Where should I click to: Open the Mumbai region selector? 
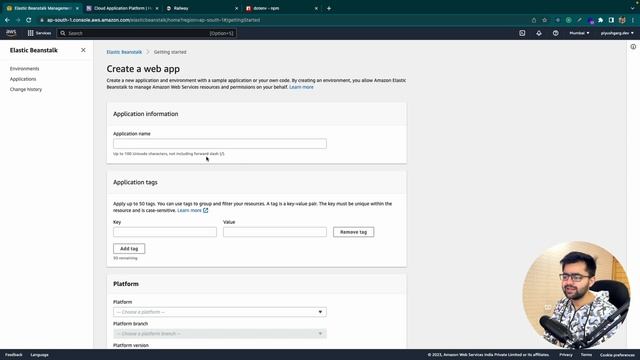(579, 33)
